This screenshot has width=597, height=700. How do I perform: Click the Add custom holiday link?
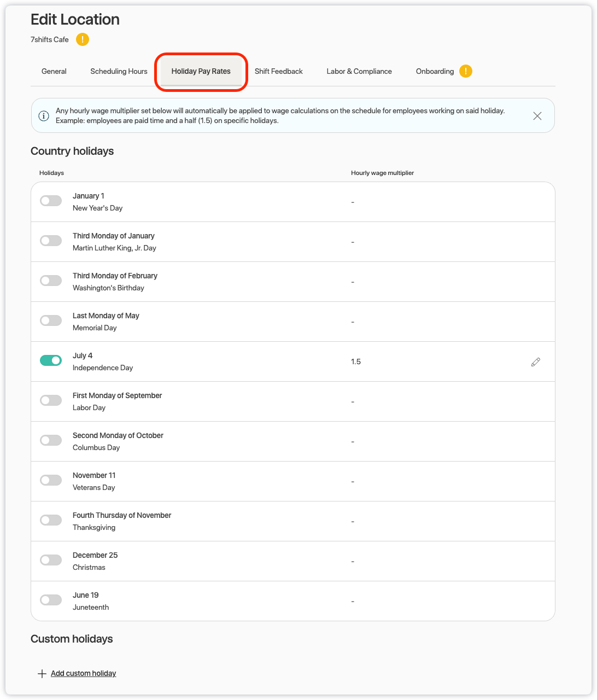[x=83, y=674]
